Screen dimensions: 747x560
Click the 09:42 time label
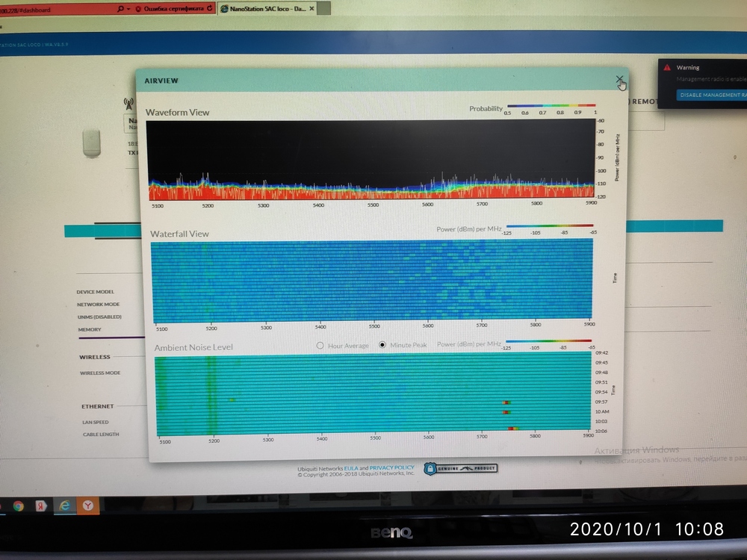[601, 353]
